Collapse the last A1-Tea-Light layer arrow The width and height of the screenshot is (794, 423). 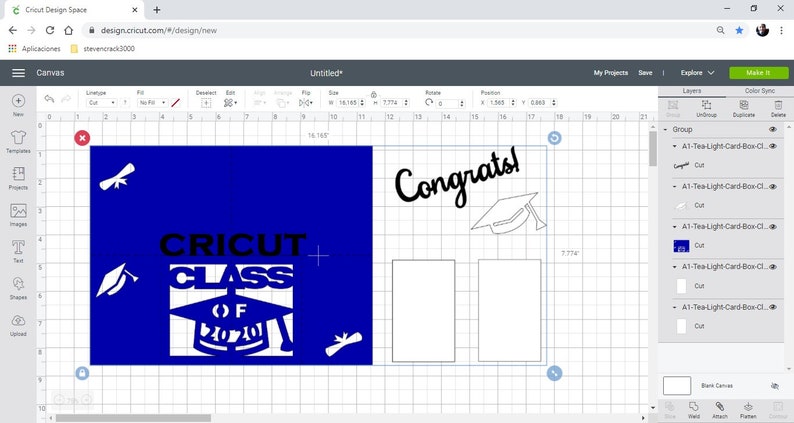674,307
